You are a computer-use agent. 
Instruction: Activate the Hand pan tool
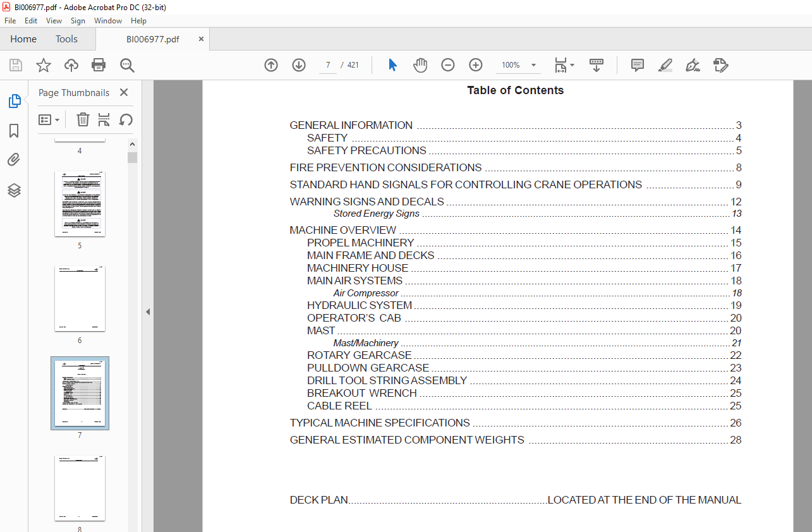[x=420, y=65]
